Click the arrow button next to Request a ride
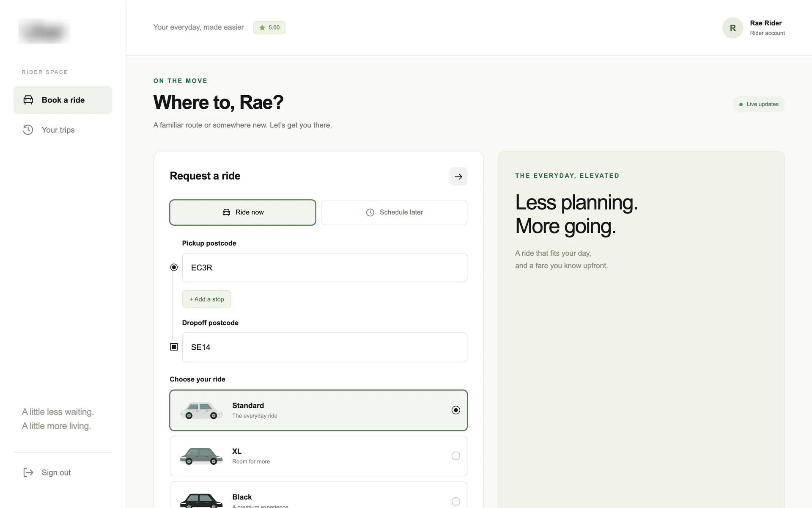Viewport: 812px width, 508px height. [x=458, y=177]
